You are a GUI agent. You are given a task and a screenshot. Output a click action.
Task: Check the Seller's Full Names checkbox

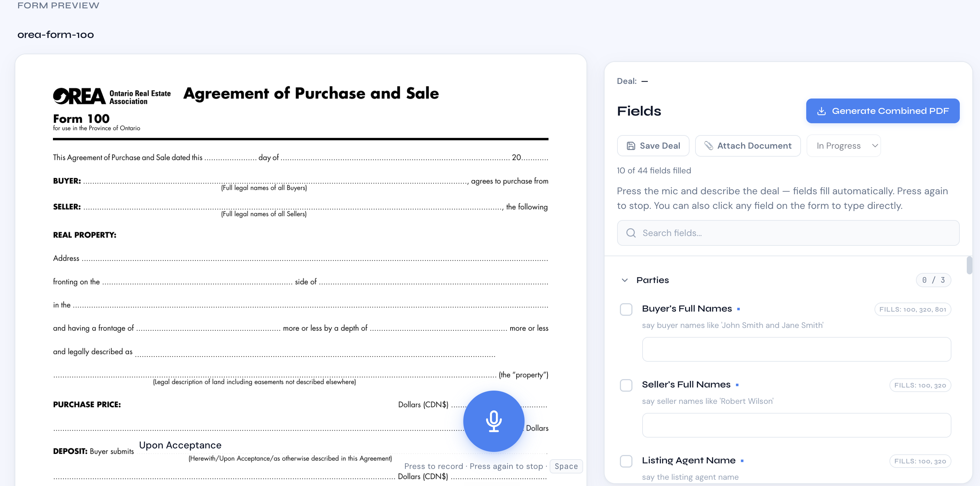tap(626, 385)
